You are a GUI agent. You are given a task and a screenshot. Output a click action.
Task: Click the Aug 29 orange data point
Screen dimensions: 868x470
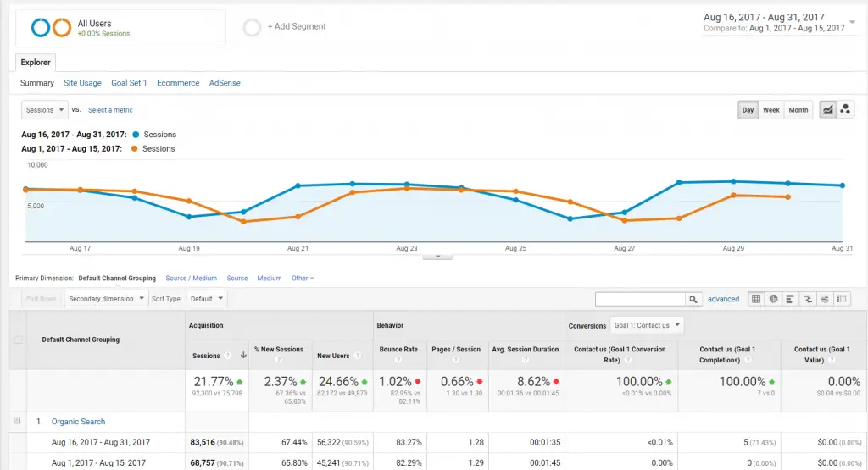point(733,195)
